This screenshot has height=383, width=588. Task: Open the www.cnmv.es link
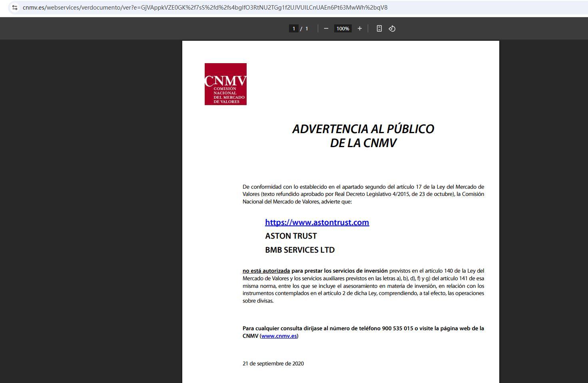click(279, 336)
